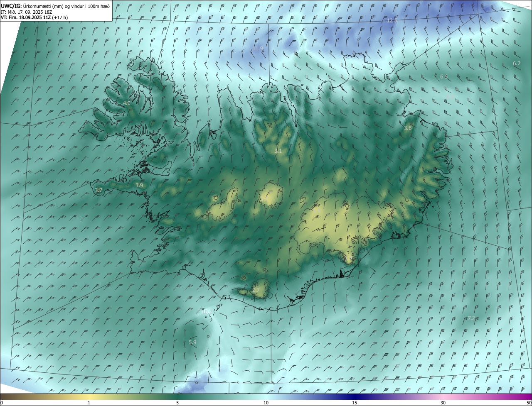The height and width of the screenshot is (406, 532).
Task: Click the 10.2 value label on the map
Action: click(207, 311)
